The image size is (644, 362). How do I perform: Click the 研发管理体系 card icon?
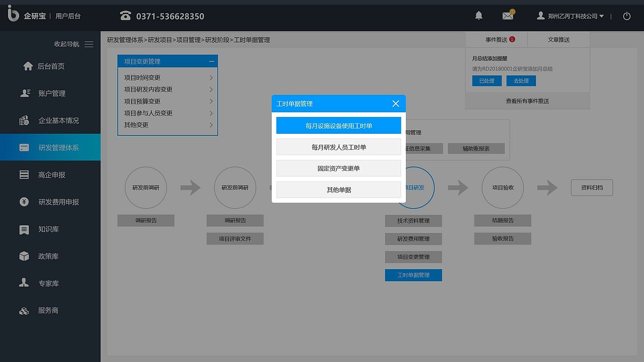pos(24,148)
